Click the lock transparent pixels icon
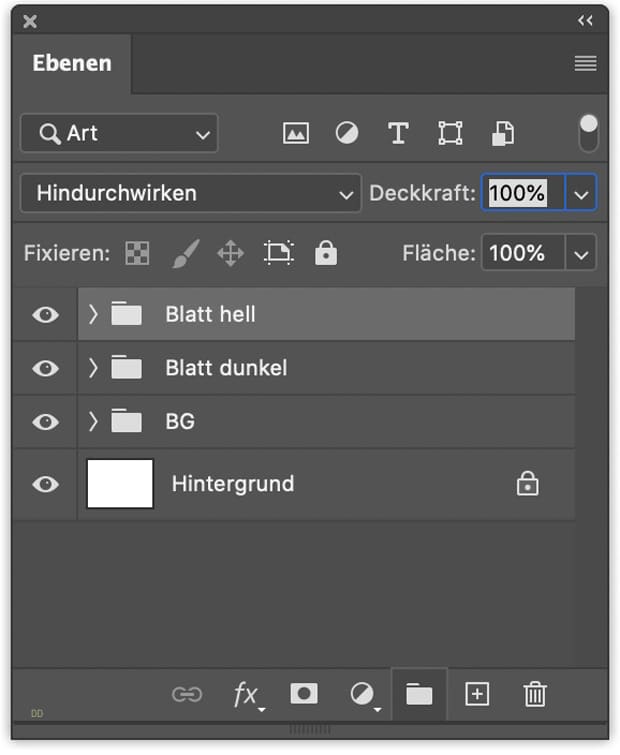The width and height of the screenshot is (620, 755). pyautogui.click(x=136, y=254)
